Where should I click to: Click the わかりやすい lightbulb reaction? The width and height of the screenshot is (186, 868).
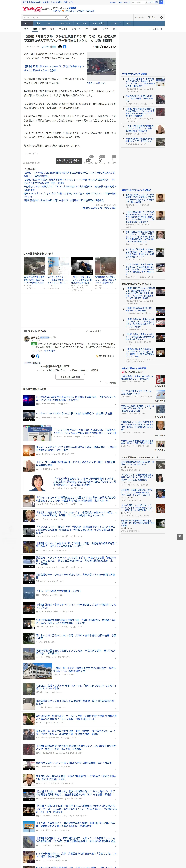point(100,160)
